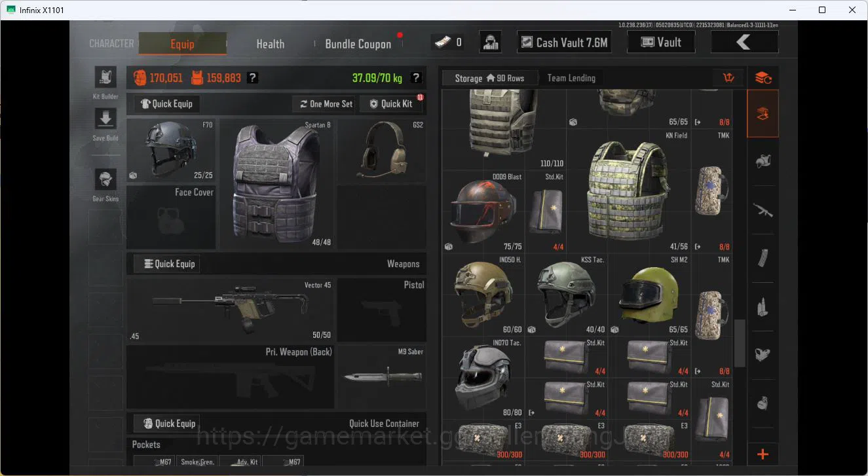Switch to Team Lending tab
This screenshot has width=868, height=476.
[571, 78]
